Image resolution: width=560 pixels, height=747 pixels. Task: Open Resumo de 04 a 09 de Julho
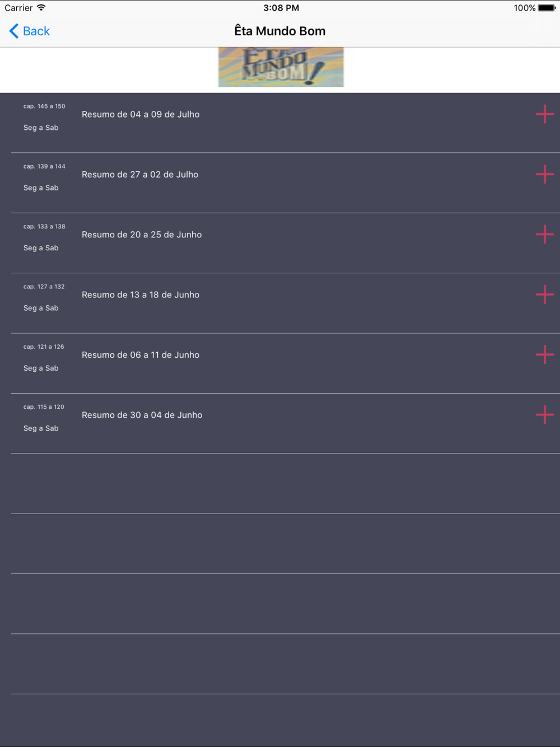(141, 114)
